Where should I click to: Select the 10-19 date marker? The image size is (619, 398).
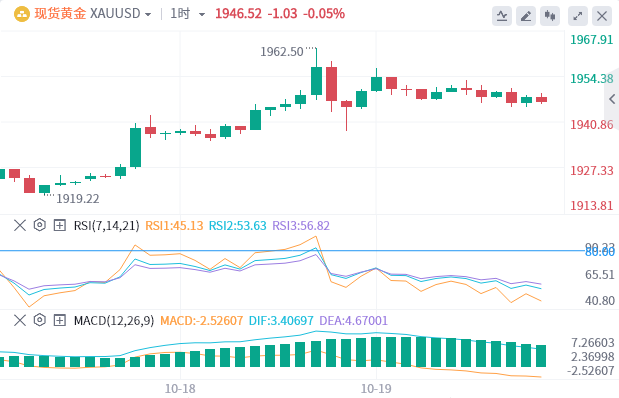click(x=376, y=389)
